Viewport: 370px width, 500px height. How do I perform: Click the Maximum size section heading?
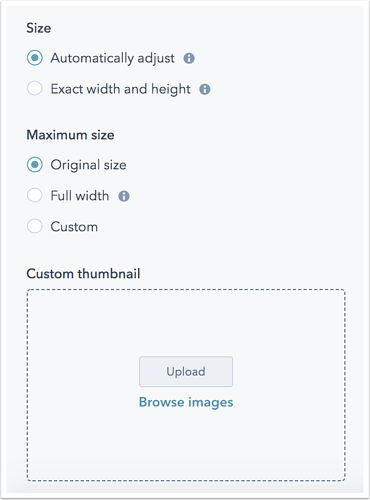click(x=70, y=135)
